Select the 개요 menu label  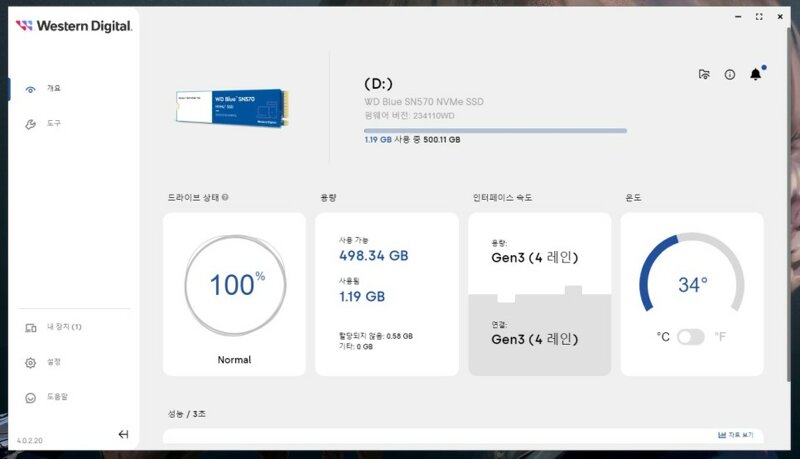54,88
